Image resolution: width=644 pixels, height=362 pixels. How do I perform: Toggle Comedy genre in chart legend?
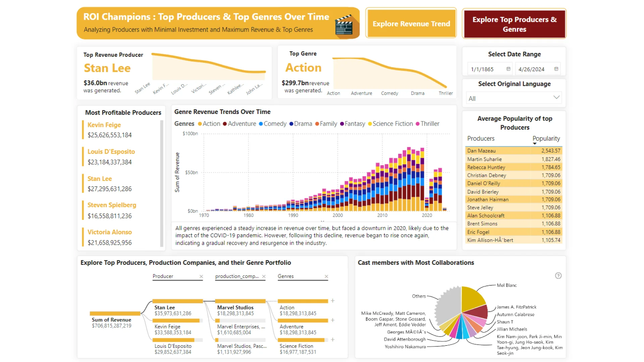point(272,124)
